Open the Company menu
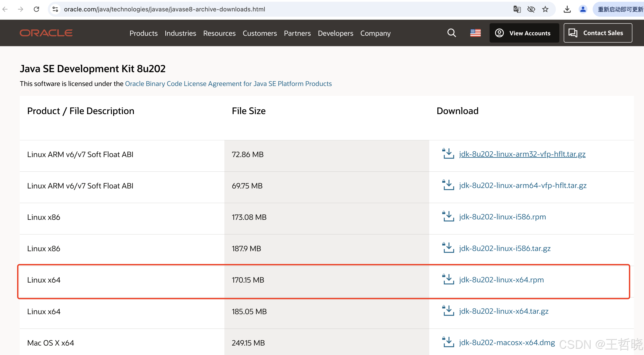Image resolution: width=644 pixels, height=355 pixels. [375, 33]
